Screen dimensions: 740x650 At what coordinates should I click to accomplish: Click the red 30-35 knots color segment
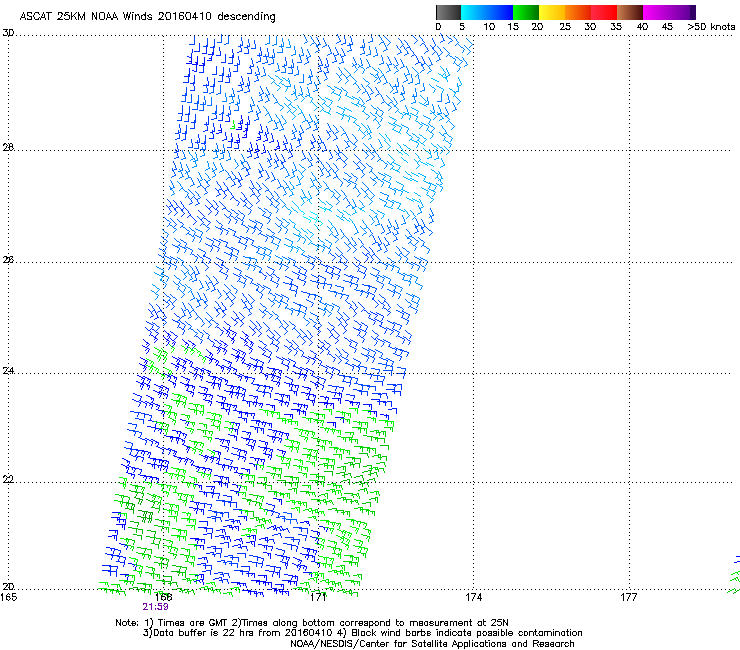(x=604, y=12)
